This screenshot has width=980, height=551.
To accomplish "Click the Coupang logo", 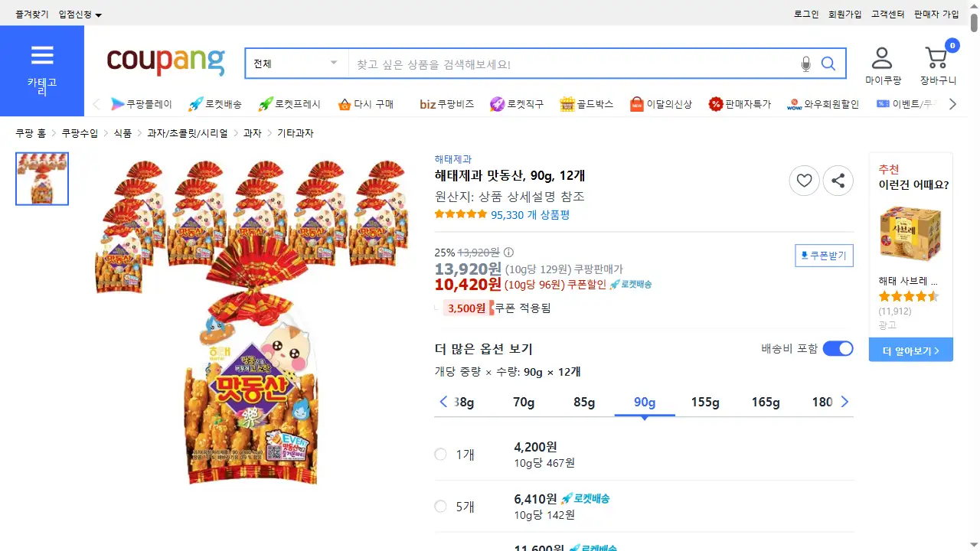I will (166, 62).
